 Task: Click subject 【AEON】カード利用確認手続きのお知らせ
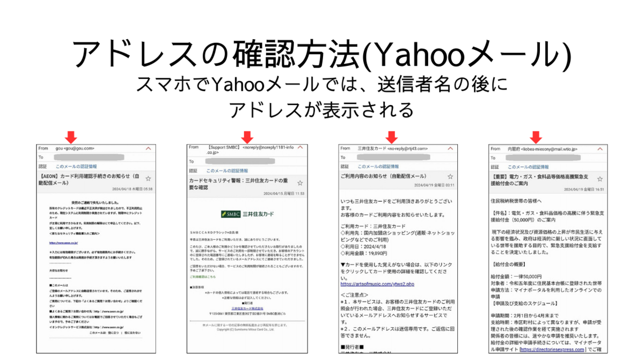coord(90,179)
